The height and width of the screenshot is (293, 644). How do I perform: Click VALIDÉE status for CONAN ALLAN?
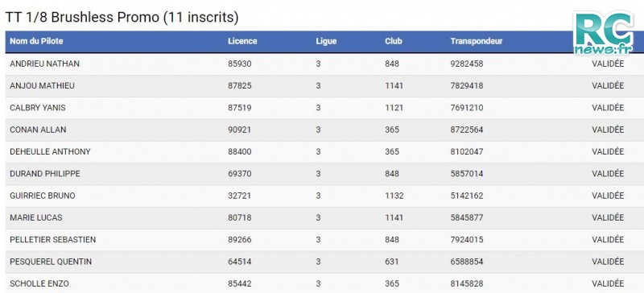[x=608, y=130]
